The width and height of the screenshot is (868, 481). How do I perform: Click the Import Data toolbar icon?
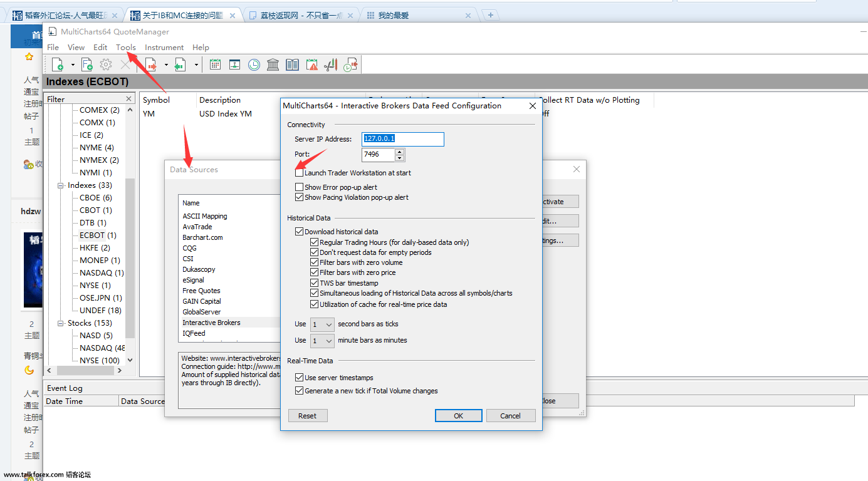[180, 64]
